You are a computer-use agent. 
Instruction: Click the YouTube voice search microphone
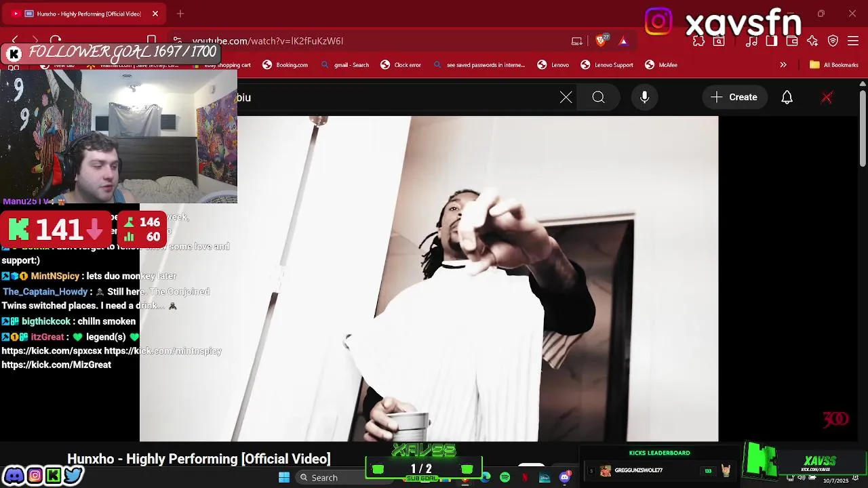tap(644, 98)
